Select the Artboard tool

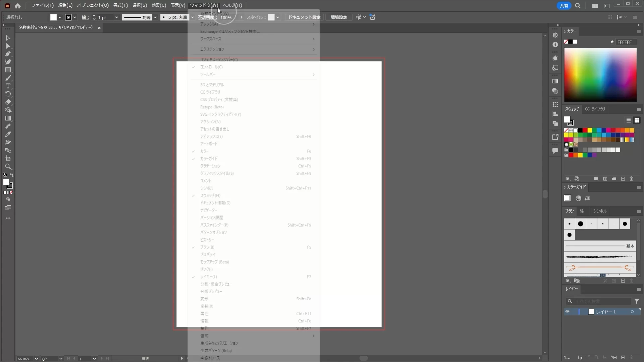[x=8, y=159]
